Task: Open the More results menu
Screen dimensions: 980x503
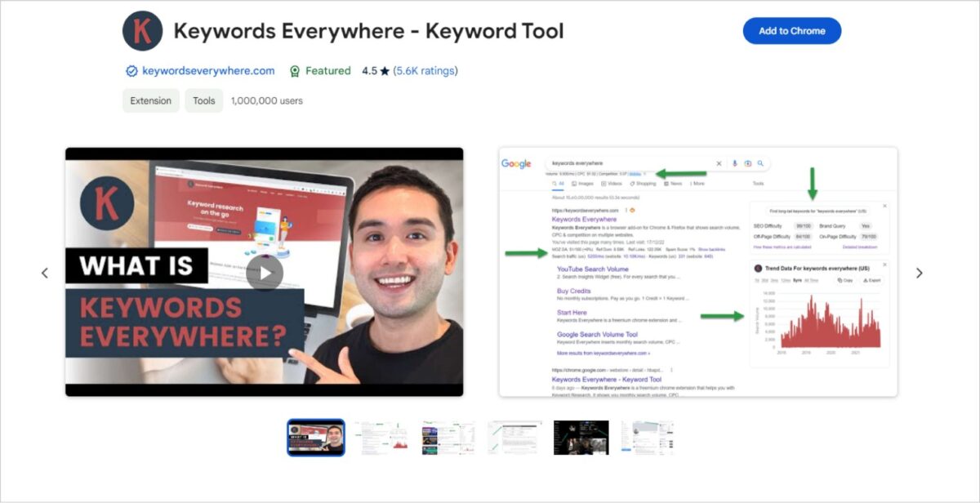Action: pyautogui.click(x=697, y=184)
